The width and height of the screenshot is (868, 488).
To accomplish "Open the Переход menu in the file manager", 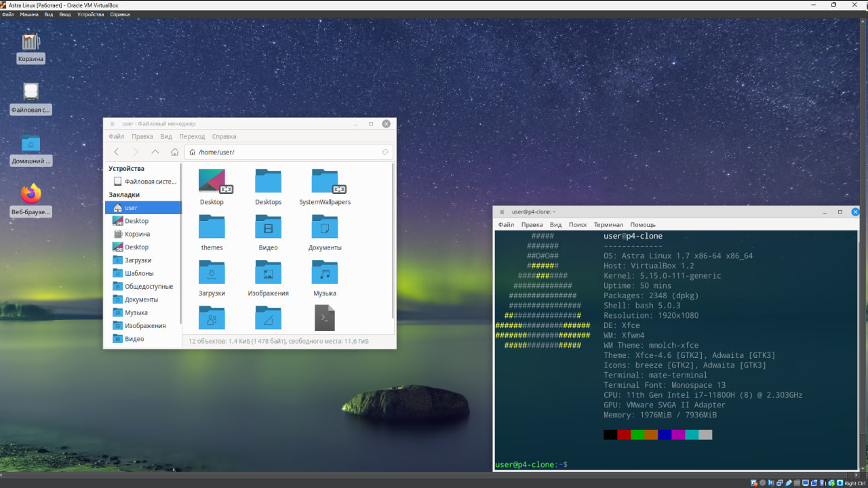I will pos(192,137).
